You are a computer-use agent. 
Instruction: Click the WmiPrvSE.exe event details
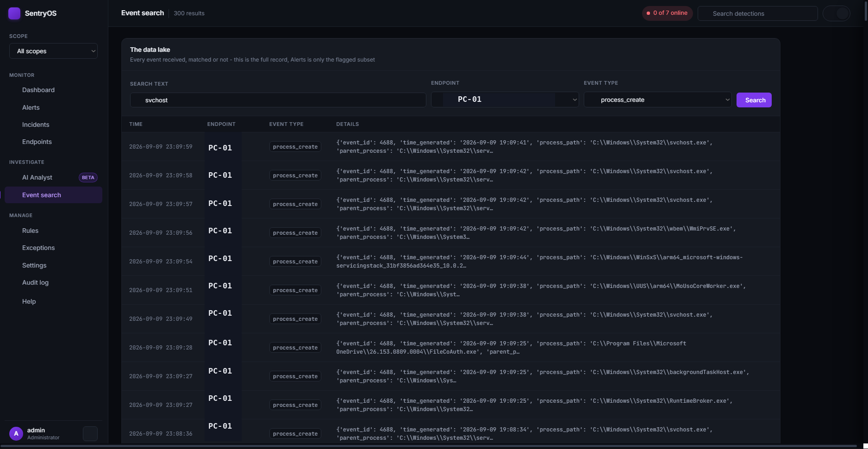point(536,233)
